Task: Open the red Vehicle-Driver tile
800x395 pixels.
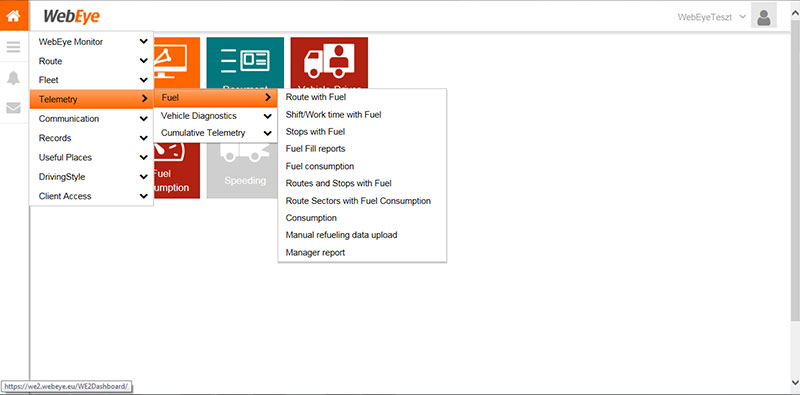Action: [329, 64]
